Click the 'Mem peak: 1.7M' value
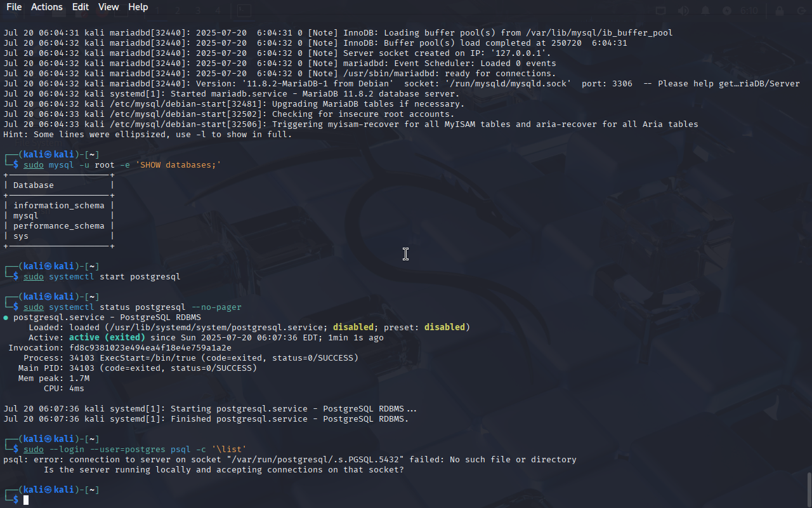The image size is (812, 508). click(x=54, y=378)
